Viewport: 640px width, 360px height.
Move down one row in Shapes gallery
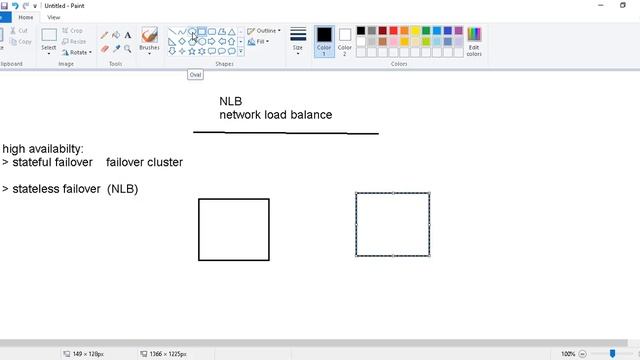click(241, 42)
